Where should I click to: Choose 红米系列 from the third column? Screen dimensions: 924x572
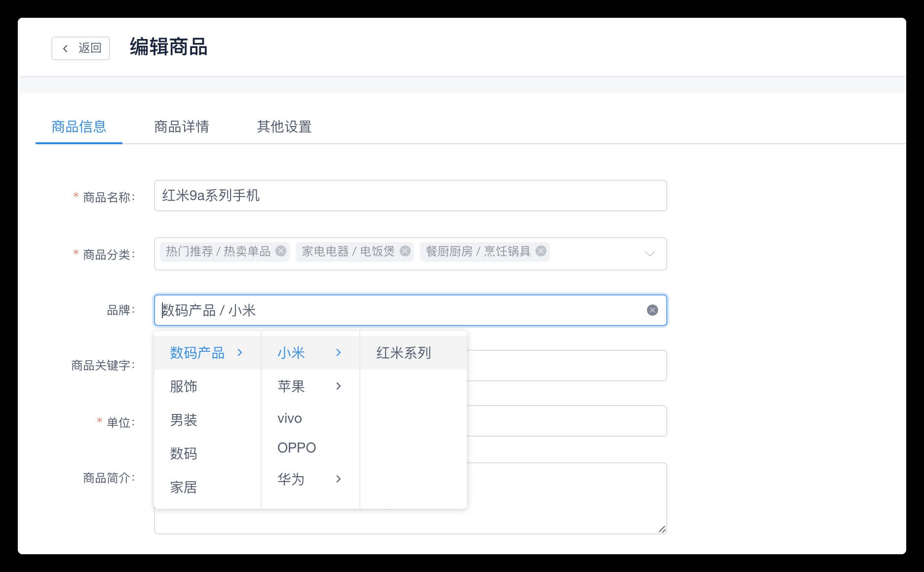(404, 353)
